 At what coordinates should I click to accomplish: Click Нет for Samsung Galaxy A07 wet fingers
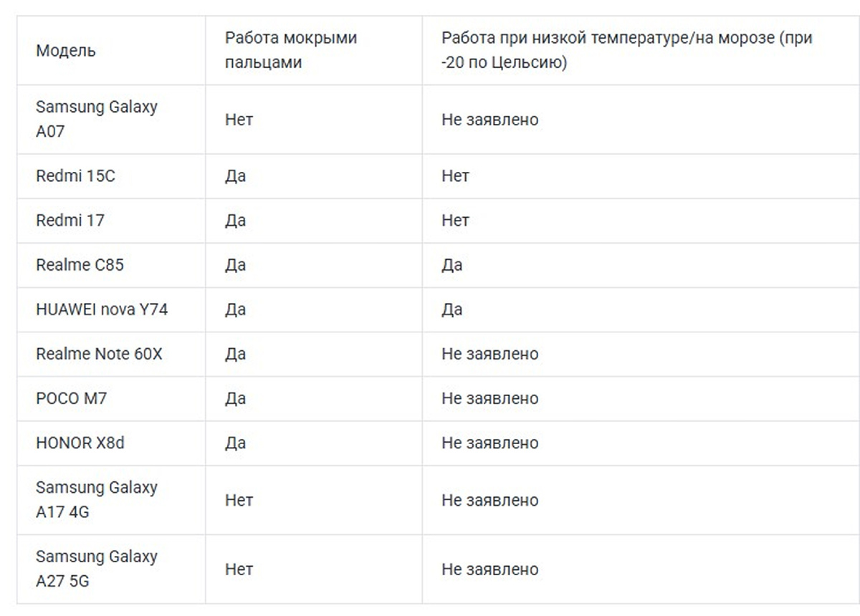[x=239, y=120]
